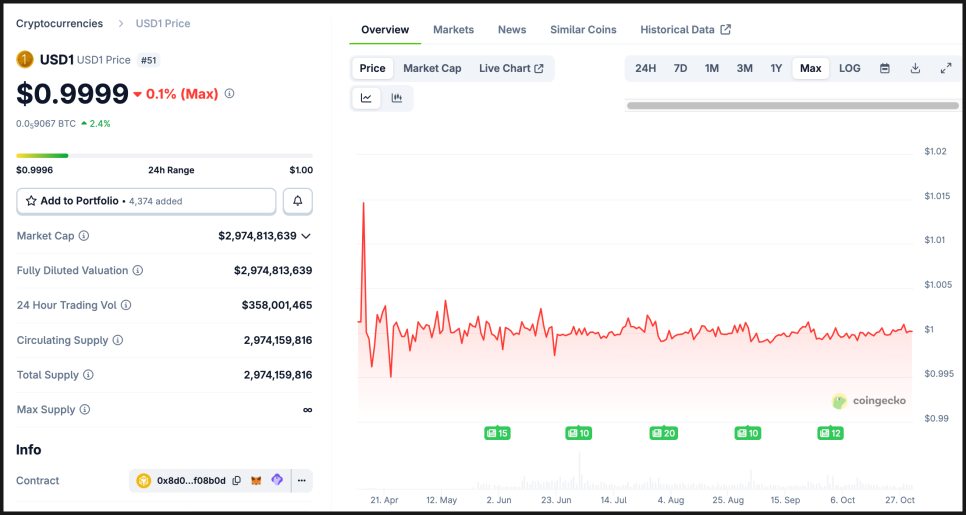The width and height of the screenshot is (966, 515).
Task: Select the 7D time range
Action: pos(680,68)
